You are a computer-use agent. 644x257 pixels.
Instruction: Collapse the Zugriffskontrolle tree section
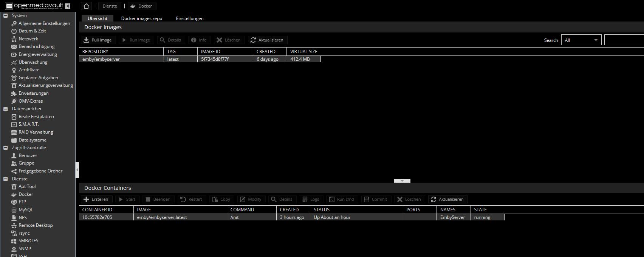coord(6,148)
